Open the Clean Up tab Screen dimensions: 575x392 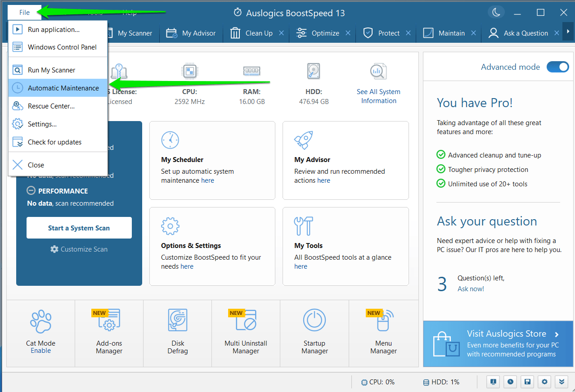point(252,33)
